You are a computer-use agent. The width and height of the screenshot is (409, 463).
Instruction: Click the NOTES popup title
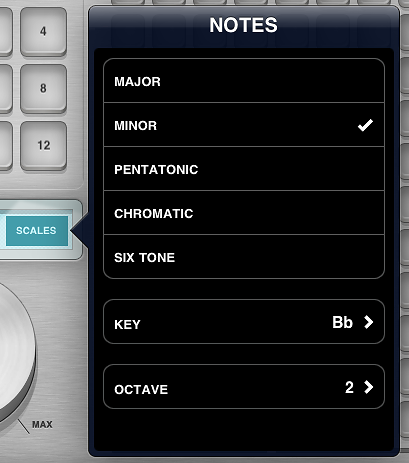(x=243, y=25)
